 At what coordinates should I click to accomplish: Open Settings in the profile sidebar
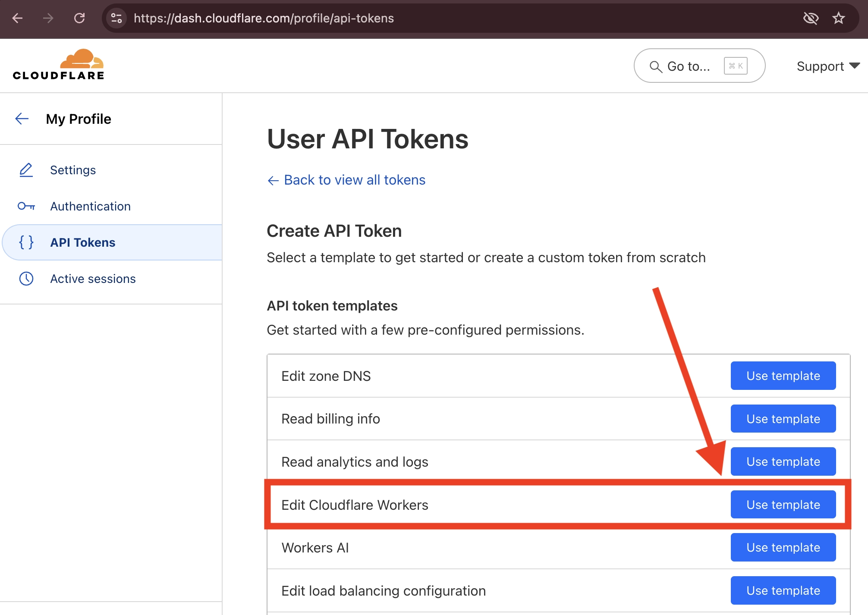pyautogui.click(x=73, y=170)
